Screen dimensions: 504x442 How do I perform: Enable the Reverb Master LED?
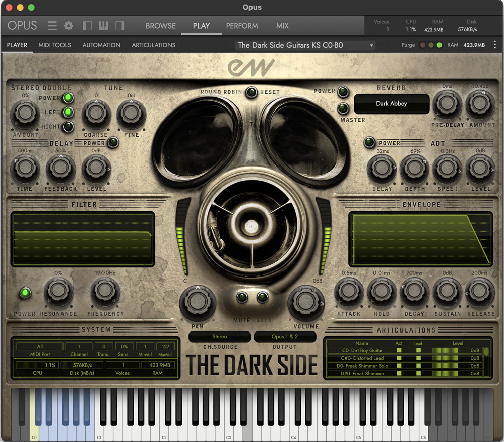pos(343,108)
